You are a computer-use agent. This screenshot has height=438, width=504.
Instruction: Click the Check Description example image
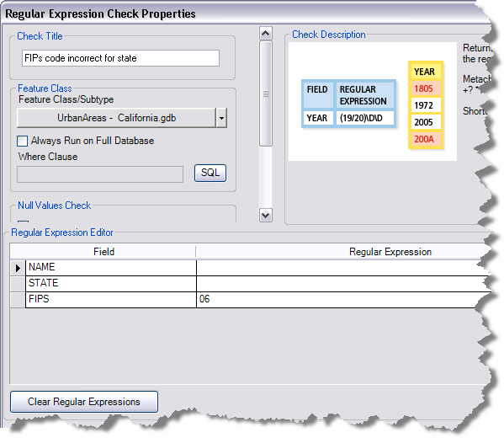coord(373,101)
